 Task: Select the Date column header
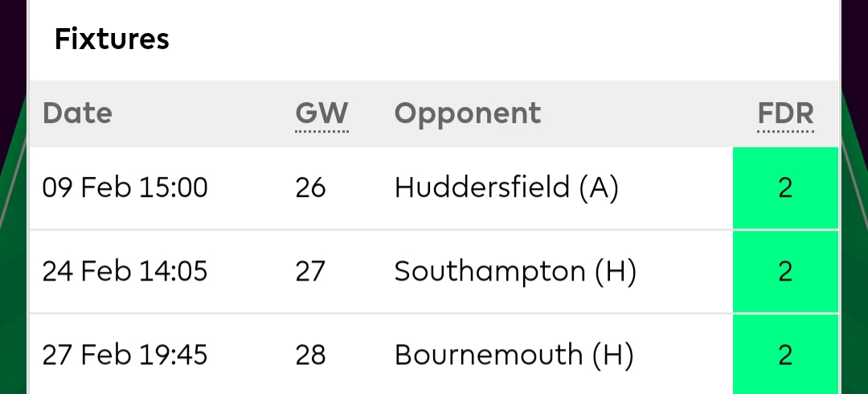click(x=77, y=113)
